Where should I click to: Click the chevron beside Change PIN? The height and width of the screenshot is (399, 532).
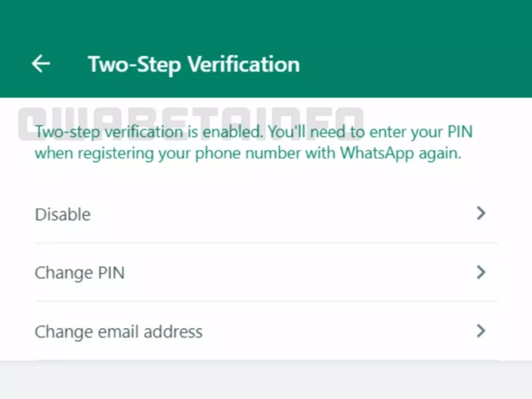(481, 272)
